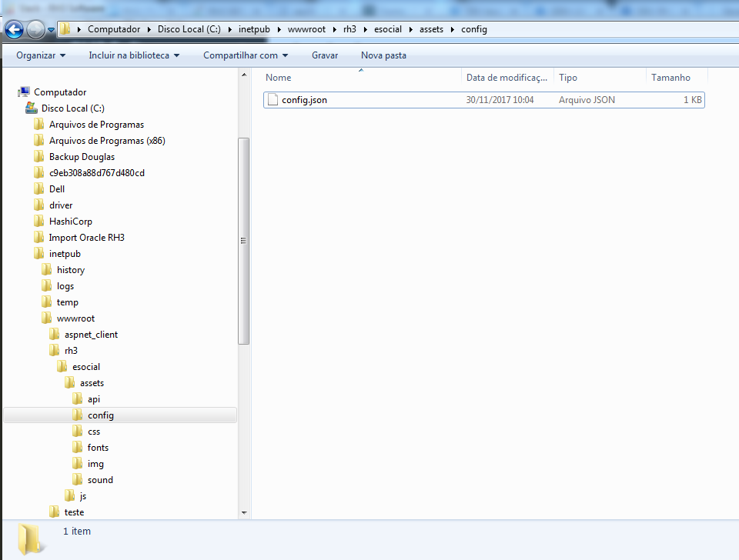The width and height of the screenshot is (739, 560).
Task: Select the config.json file icon
Action: click(x=272, y=100)
